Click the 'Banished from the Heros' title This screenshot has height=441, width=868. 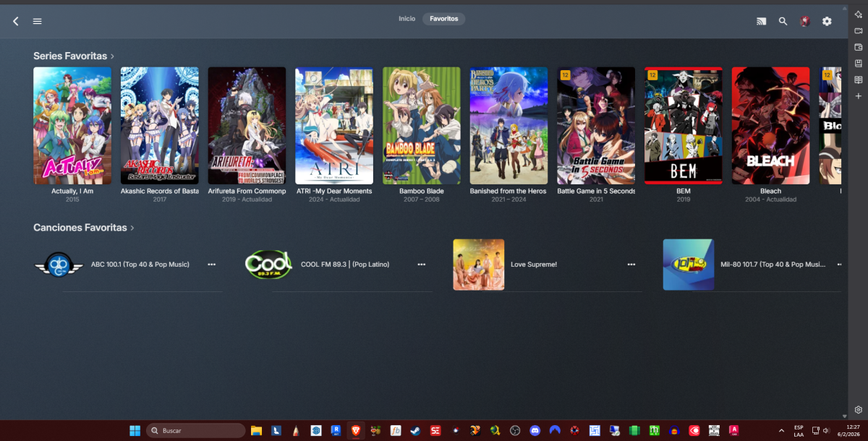(x=509, y=192)
